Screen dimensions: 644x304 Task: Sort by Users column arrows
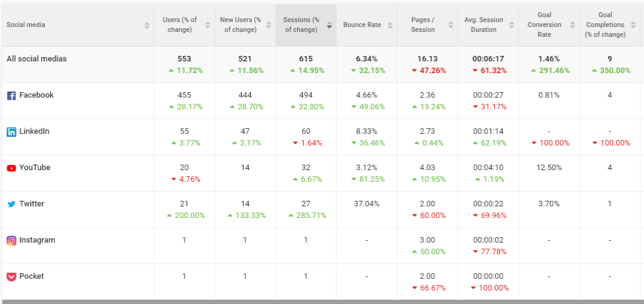tap(208, 25)
